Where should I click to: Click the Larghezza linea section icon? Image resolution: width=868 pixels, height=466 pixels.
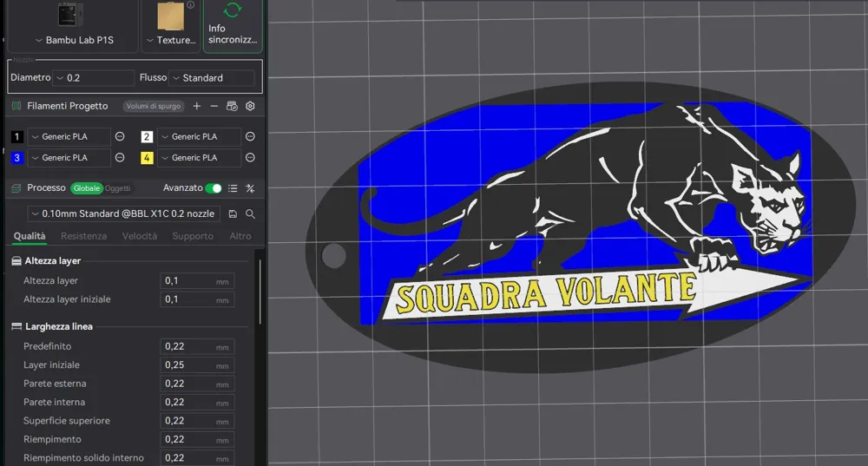coord(16,326)
